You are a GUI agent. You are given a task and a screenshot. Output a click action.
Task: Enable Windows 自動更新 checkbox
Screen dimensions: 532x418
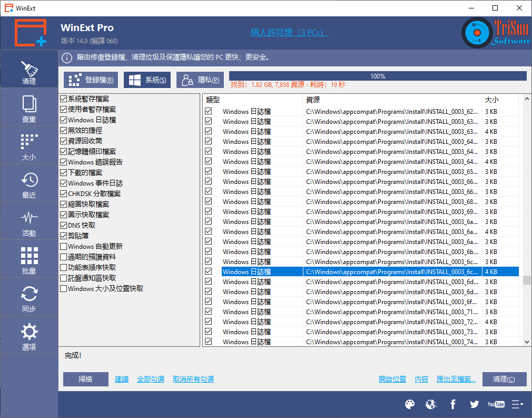click(63, 246)
